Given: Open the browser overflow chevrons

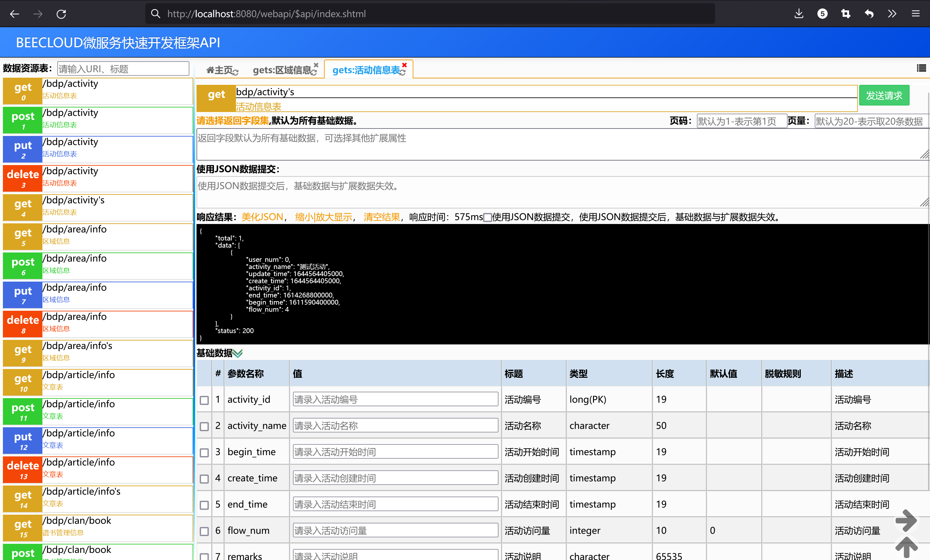Looking at the screenshot, I should tap(892, 14).
